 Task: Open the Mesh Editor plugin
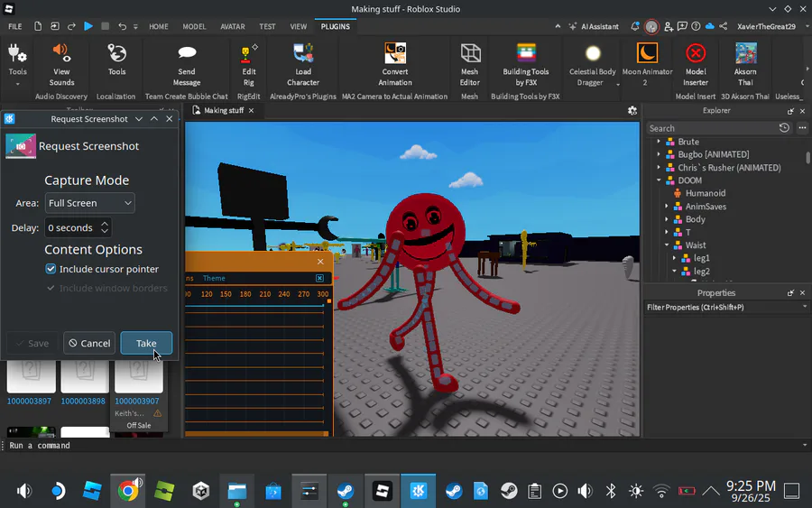click(x=470, y=64)
